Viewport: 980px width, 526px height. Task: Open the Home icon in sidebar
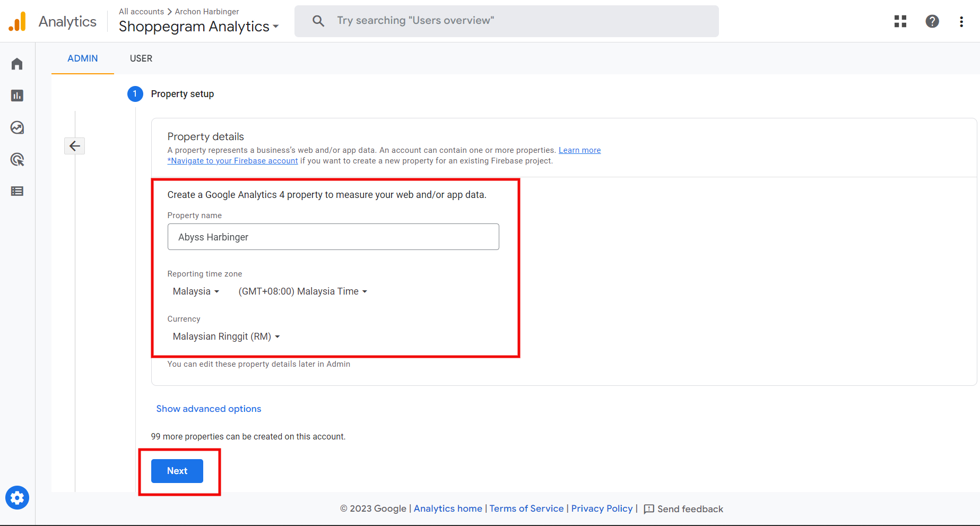pos(17,64)
